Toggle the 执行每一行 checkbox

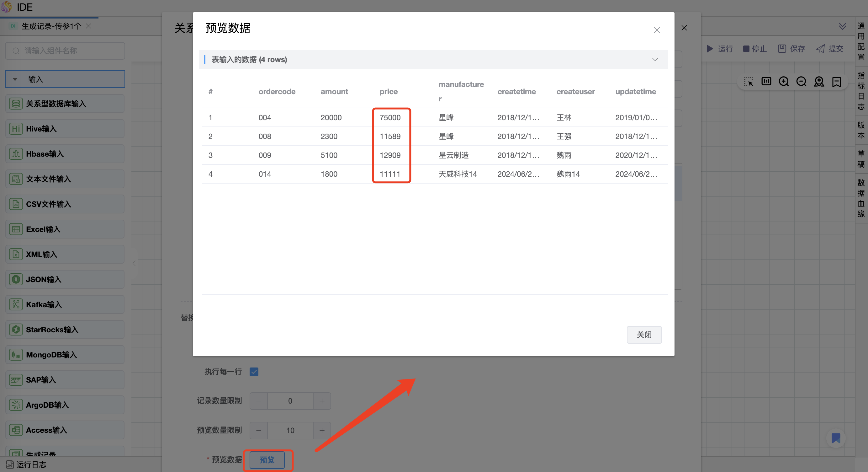pos(254,372)
